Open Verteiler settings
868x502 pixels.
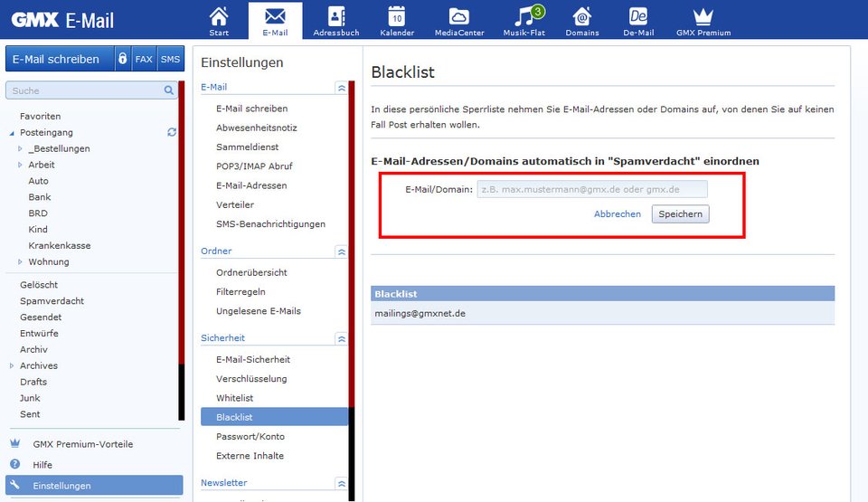[x=235, y=205]
